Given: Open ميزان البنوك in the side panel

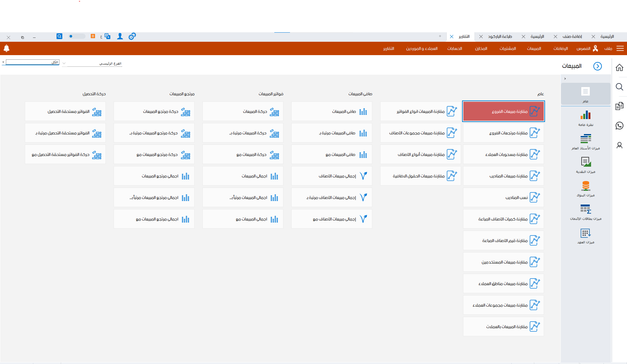Looking at the screenshot, I should click(586, 189).
